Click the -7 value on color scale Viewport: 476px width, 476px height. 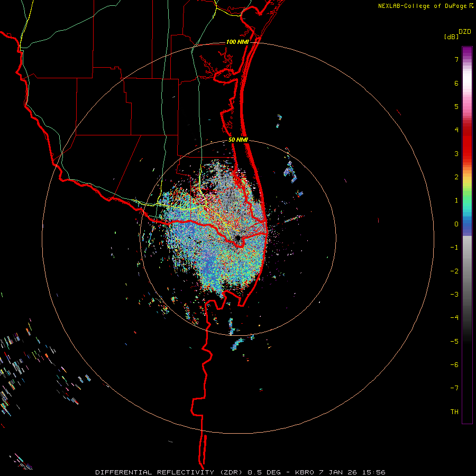pyautogui.click(x=454, y=388)
